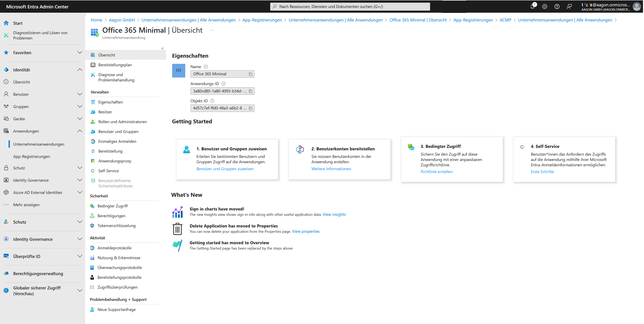
Task: Click the Benutzer und Gruppen zuweisen link
Action: point(225,169)
